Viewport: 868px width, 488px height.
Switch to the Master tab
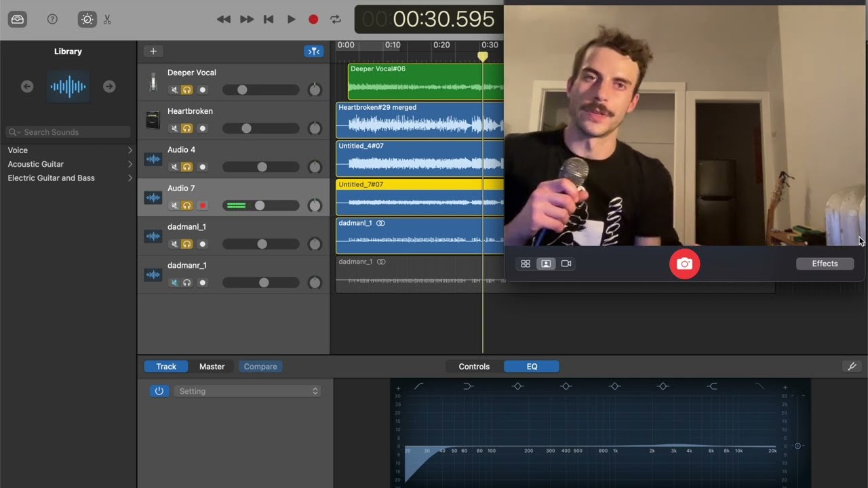(x=212, y=367)
